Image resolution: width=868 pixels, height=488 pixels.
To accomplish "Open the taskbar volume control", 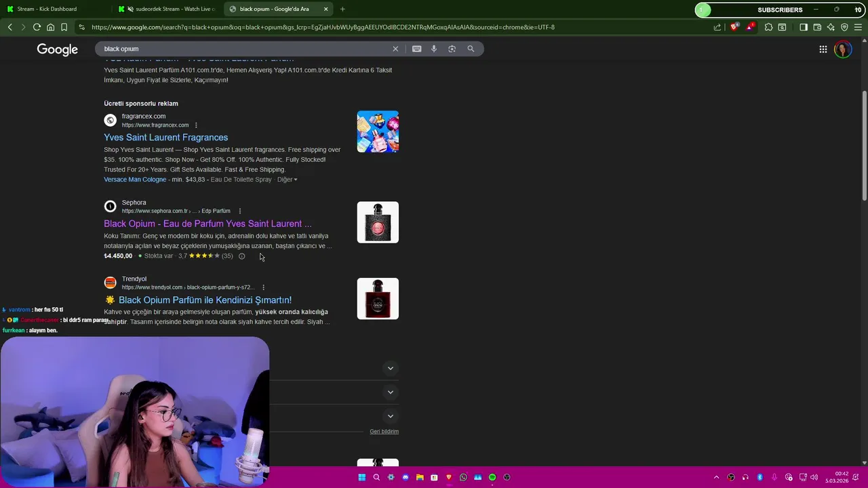I will click(x=814, y=477).
